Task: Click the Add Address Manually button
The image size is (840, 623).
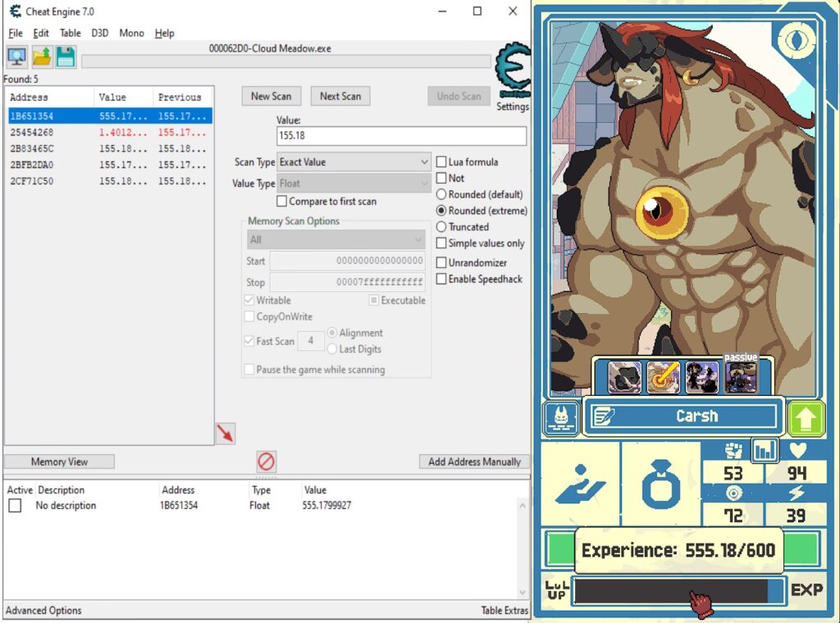Action: click(474, 462)
